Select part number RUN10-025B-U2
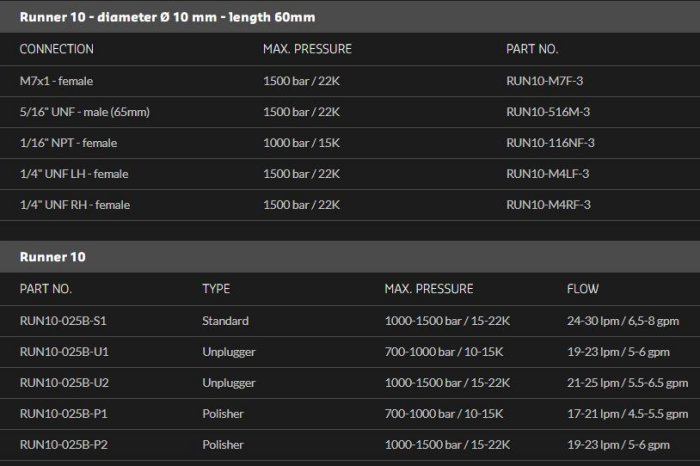Viewport: 700px width, 466px height. pyautogui.click(x=64, y=383)
